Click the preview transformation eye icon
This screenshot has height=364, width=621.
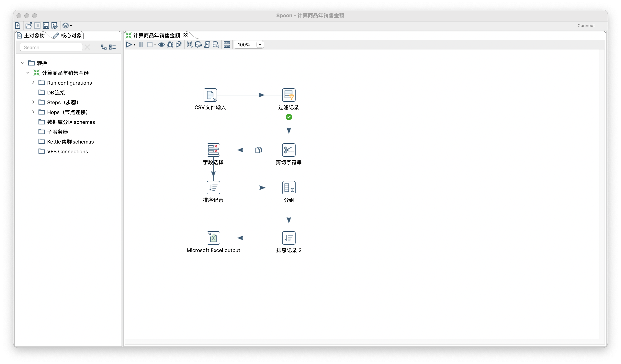[x=161, y=45]
